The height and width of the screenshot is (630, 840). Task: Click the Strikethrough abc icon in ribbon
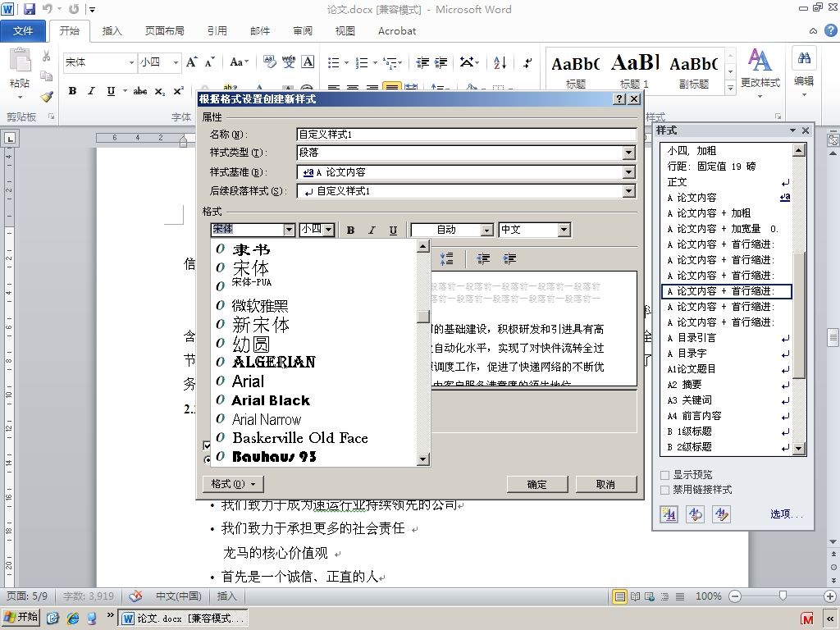coord(140,91)
